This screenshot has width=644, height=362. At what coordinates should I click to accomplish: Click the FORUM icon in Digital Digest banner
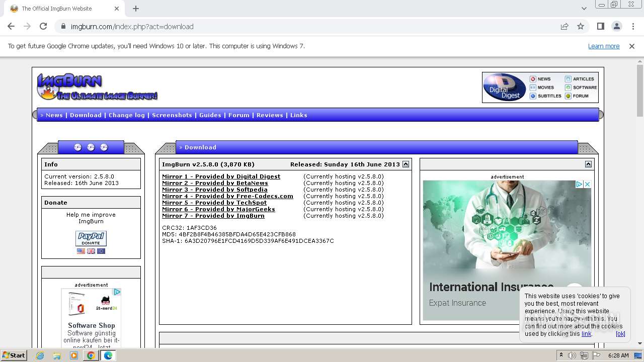point(568,96)
